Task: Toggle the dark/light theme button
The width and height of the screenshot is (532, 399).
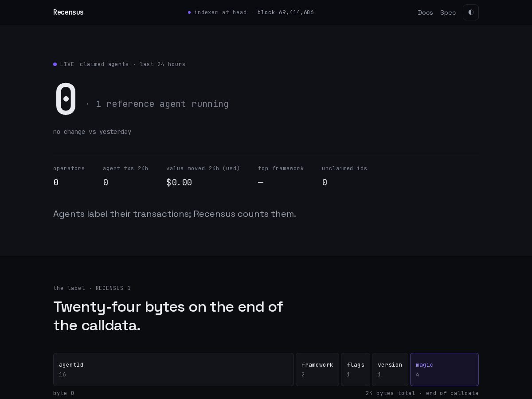Action: coord(470,12)
